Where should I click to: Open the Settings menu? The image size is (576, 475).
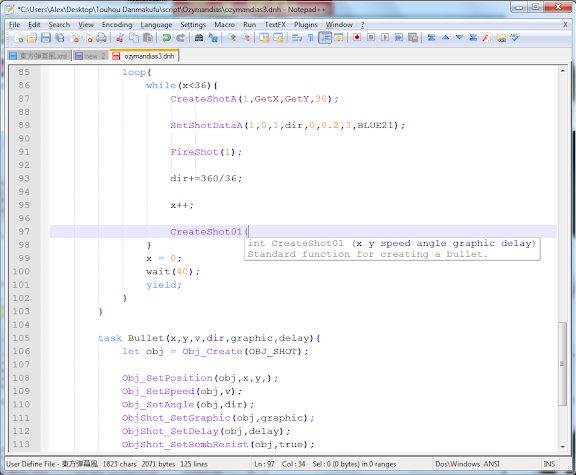193,25
